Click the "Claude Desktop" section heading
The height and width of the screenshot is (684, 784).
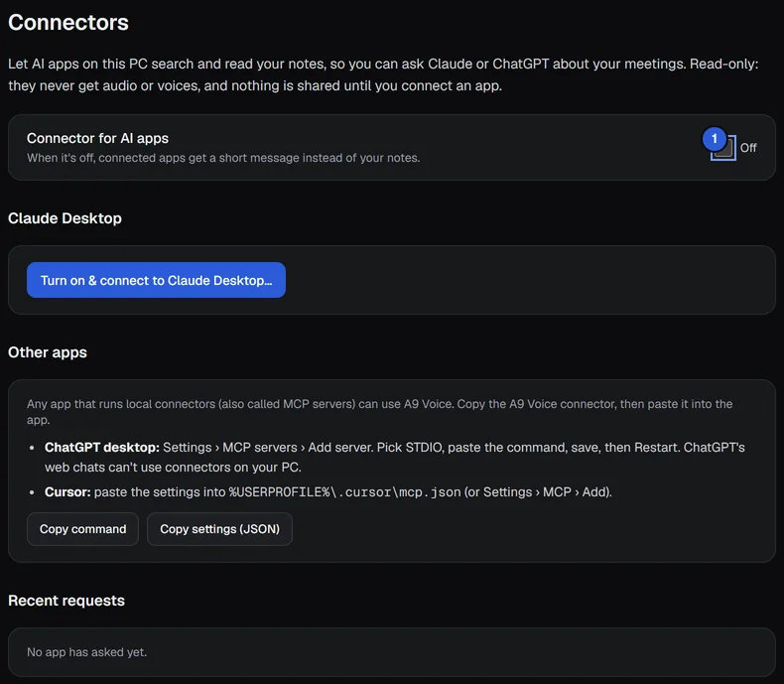pyautogui.click(x=65, y=218)
